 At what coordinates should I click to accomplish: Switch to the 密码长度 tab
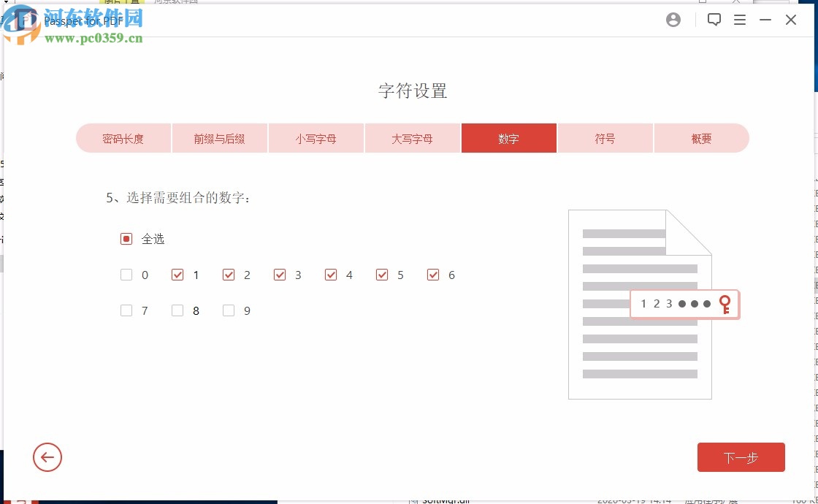point(123,138)
